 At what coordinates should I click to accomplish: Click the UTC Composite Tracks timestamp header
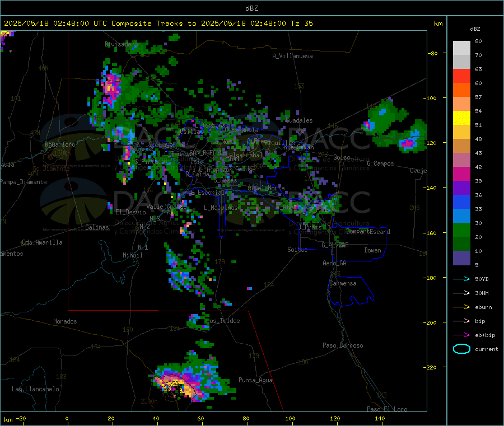click(x=158, y=24)
